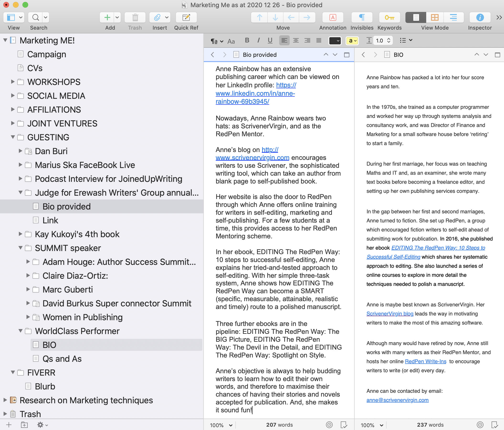This screenshot has height=430, width=504.
Task: Collapse the WorldClass Performer folder
Action: [21, 331]
